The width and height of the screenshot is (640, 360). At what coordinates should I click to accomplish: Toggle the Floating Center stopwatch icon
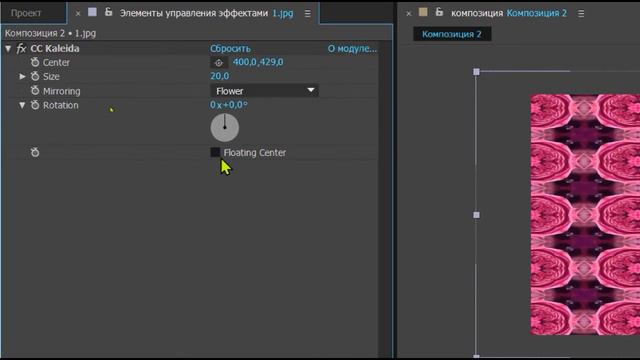point(35,152)
